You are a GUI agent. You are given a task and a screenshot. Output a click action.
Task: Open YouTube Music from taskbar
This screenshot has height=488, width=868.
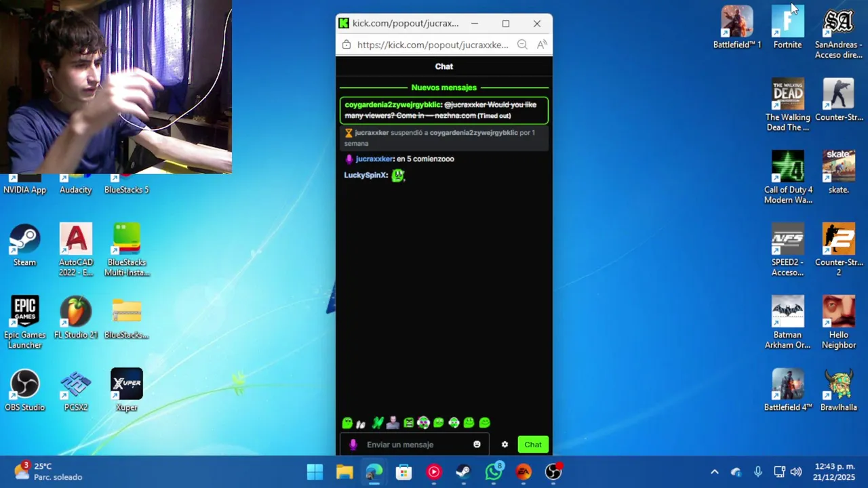(434, 472)
